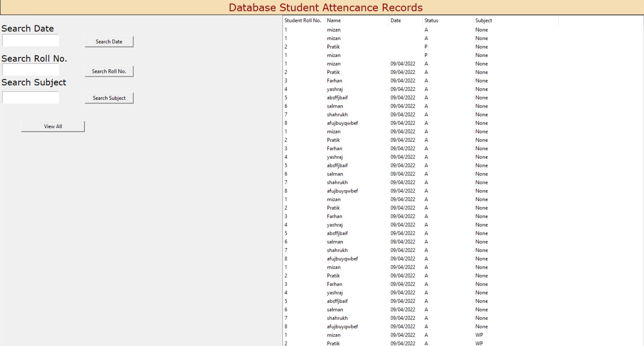The height and width of the screenshot is (346, 644).
Task: Select the mizan row with status P
Action: (x=334, y=55)
